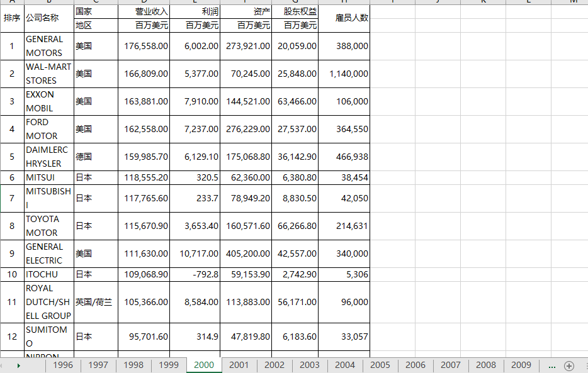Select rank cell 11
This screenshot has width=588, height=373.
[x=12, y=302]
